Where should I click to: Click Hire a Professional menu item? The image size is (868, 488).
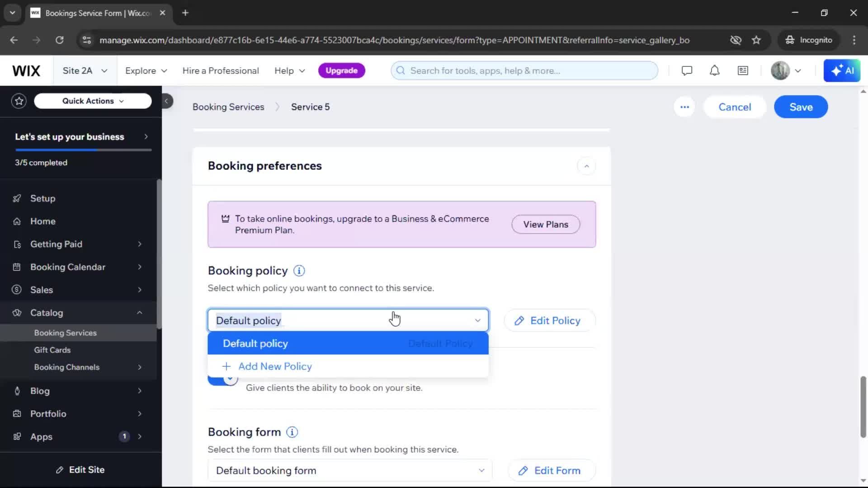221,70
